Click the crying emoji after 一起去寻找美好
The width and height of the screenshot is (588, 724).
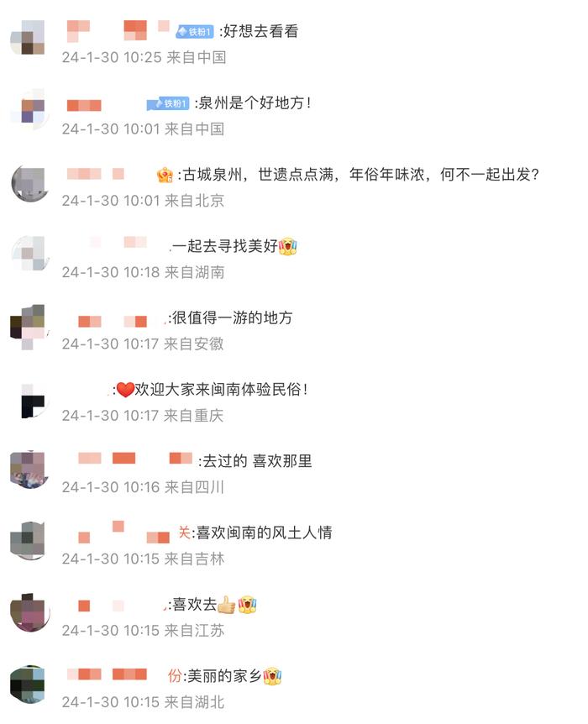pyautogui.click(x=288, y=246)
